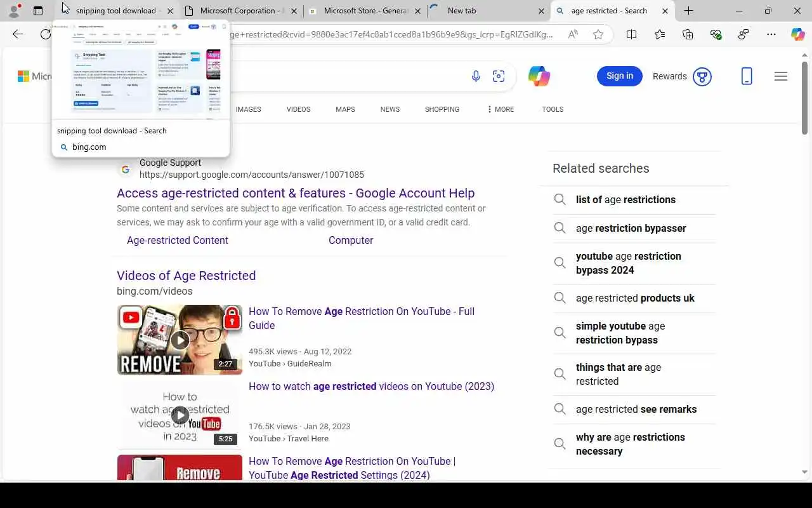This screenshot has width=812, height=508.
Task: Open the Images search category
Action: (x=248, y=109)
